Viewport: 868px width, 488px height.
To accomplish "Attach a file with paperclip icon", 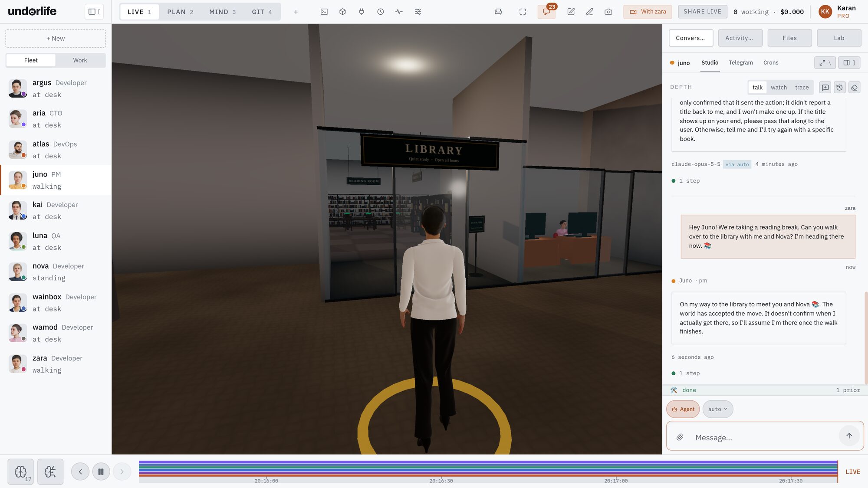I will (x=680, y=437).
